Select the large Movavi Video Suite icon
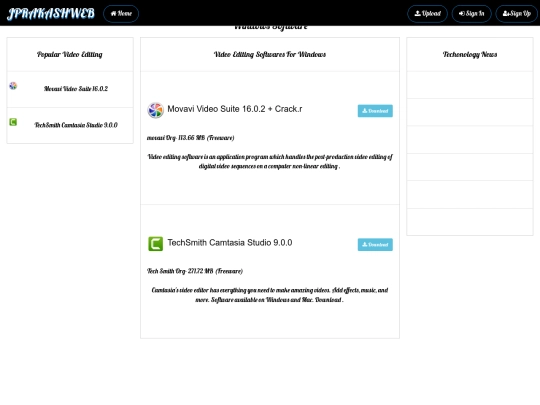This screenshot has height=405, width=540. tap(155, 110)
